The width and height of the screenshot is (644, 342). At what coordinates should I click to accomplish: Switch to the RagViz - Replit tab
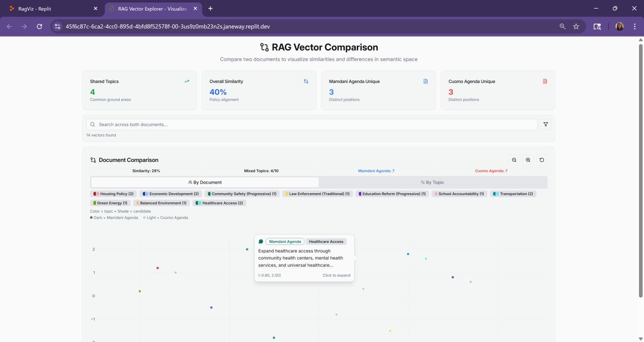pos(52,9)
